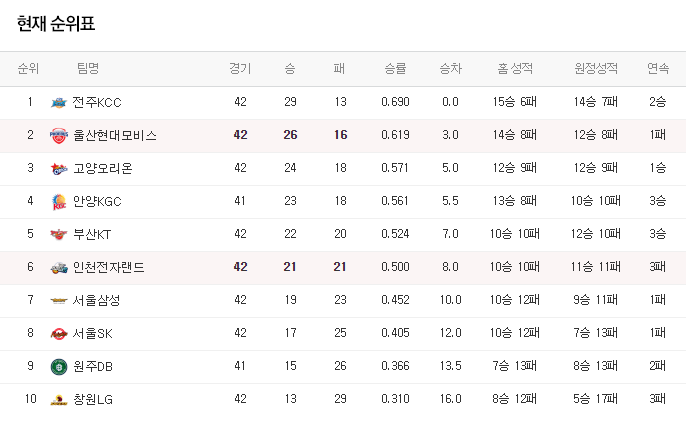The height and width of the screenshot is (432, 686).
Task: Open the 울산현대모비스 team name link
Action: 115,136
